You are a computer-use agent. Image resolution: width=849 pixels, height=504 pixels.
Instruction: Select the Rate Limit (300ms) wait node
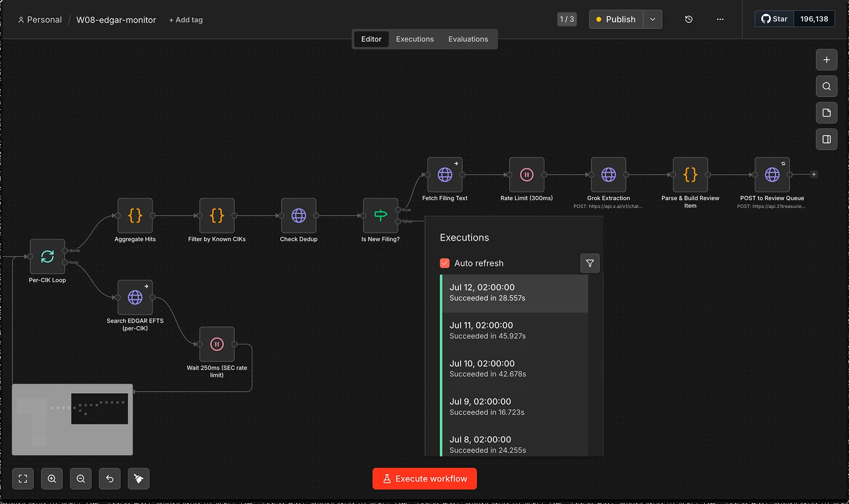coord(526,175)
